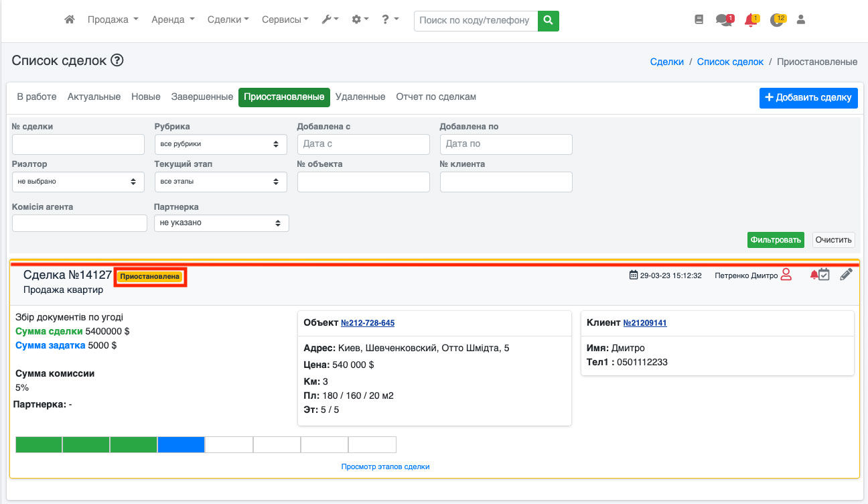Viewport: 868px width, 504px height.
Task: Click the green search magnifier button
Action: (x=549, y=21)
